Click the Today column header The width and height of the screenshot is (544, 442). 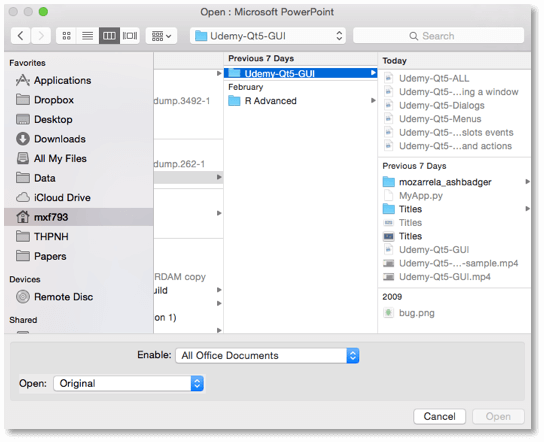(x=394, y=61)
